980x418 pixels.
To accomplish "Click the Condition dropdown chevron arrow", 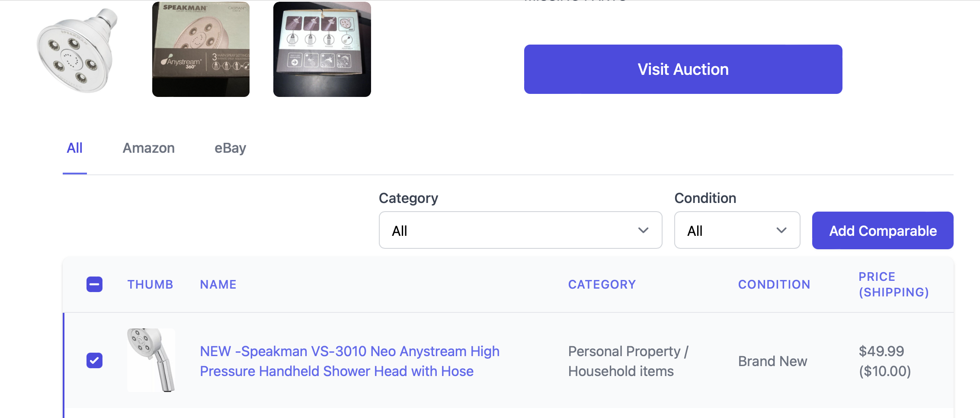I will pos(781,230).
